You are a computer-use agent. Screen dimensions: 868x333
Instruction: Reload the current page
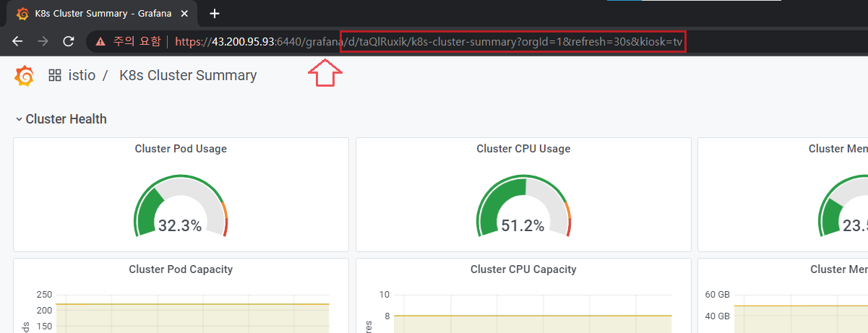click(x=69, y=41)
